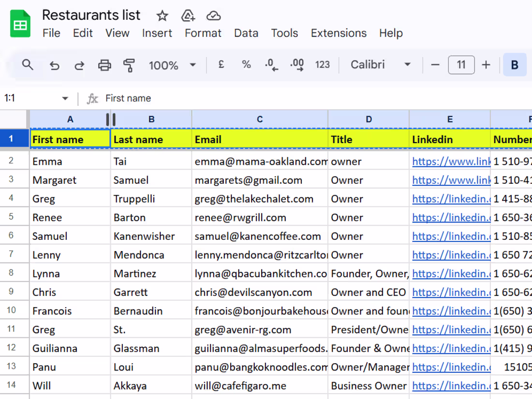The image size is (532, 399).
Task: Select the Email header cell
Action: 260,139
